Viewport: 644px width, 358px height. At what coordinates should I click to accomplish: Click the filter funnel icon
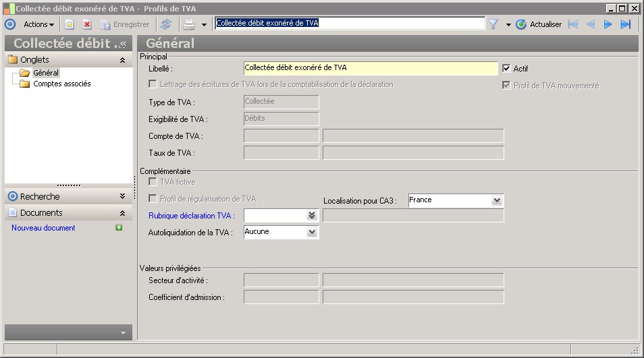coord(493,24)
